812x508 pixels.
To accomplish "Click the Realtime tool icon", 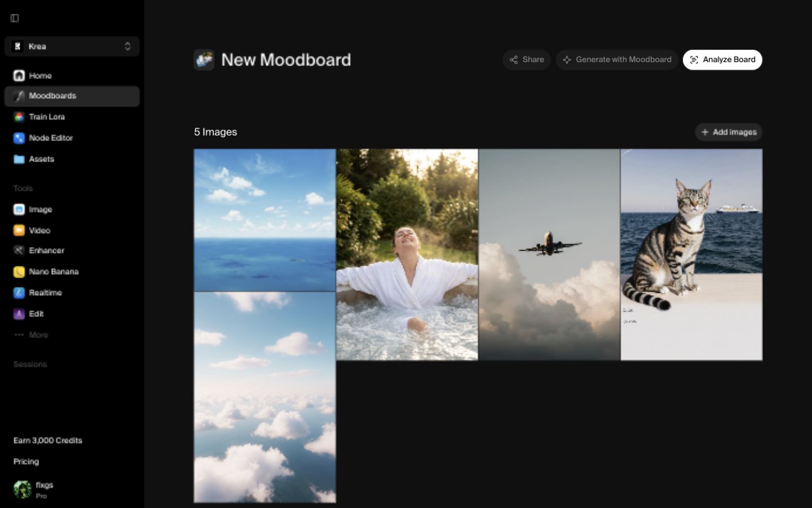I will click(x=19, y=293).
